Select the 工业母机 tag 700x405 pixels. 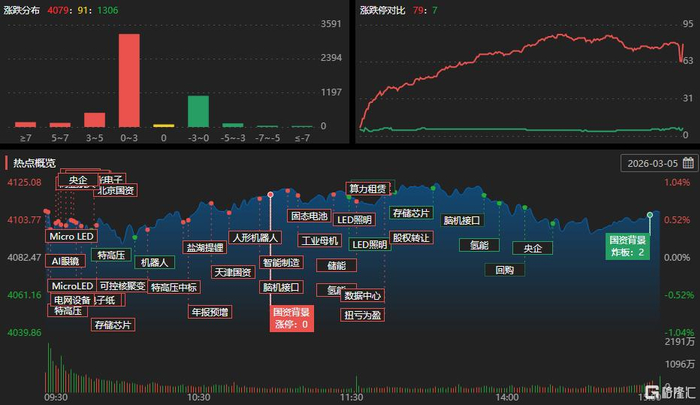click(x=320, y=241)
